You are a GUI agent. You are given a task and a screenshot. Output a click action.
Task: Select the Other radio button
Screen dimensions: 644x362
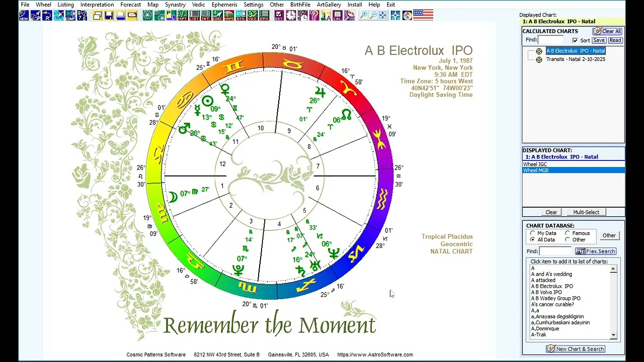(x=568, y=240)
